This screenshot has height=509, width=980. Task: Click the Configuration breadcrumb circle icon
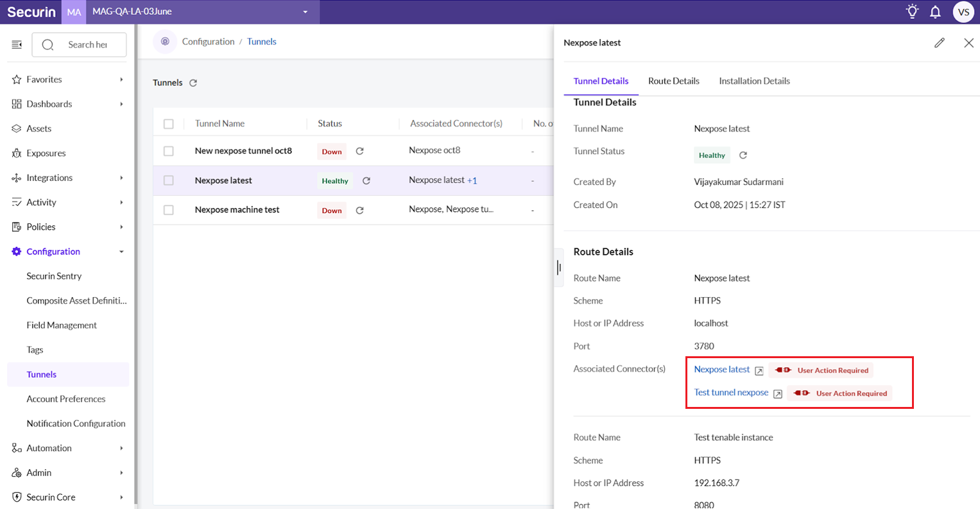tap(165, 42)
